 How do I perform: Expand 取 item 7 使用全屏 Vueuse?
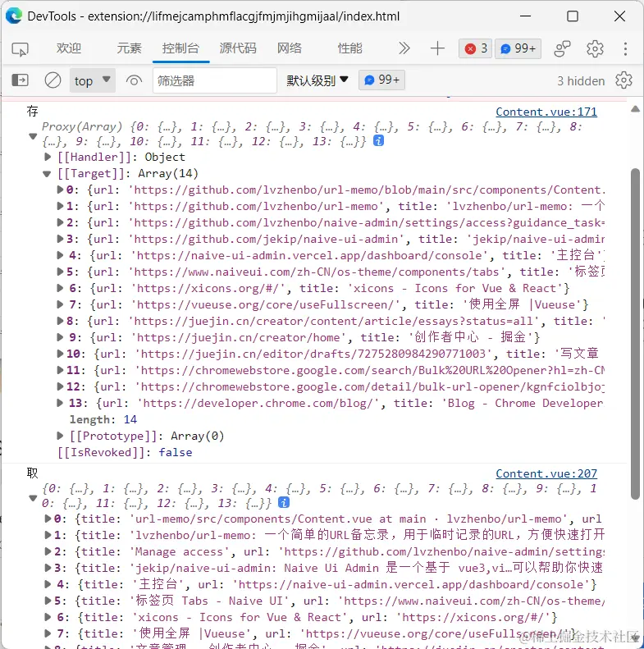tap(48, 633)
